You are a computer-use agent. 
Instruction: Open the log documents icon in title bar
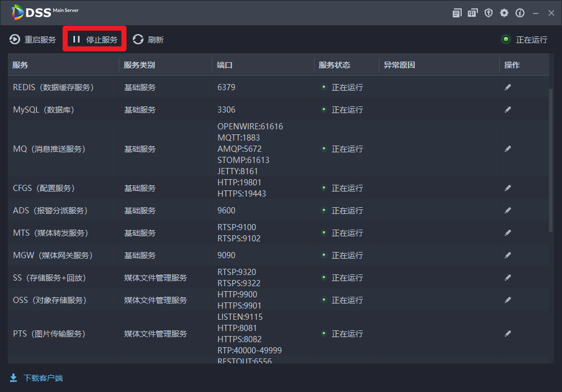pos(457,13)
